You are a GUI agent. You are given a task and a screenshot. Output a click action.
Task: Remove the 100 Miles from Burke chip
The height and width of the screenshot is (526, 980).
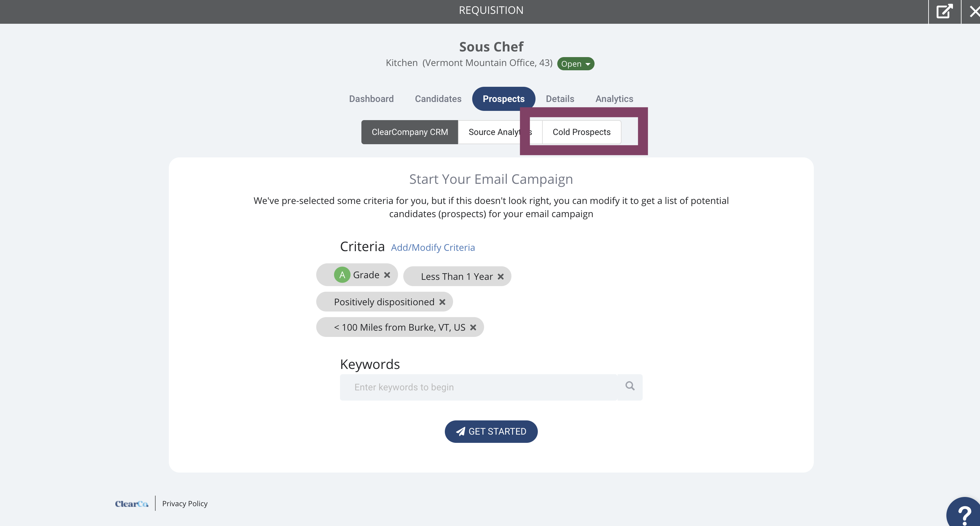click(x=473, y=327)
